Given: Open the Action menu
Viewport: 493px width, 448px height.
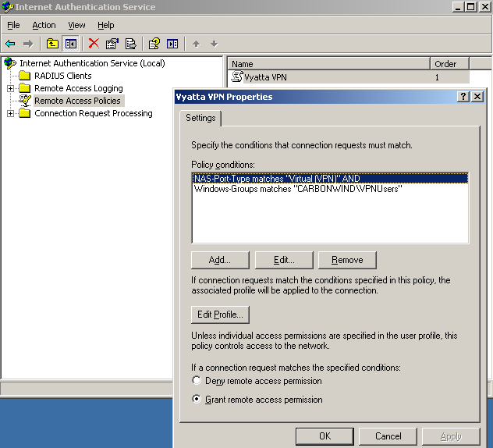Looking at the screenshot, I should tap(44, 25).
